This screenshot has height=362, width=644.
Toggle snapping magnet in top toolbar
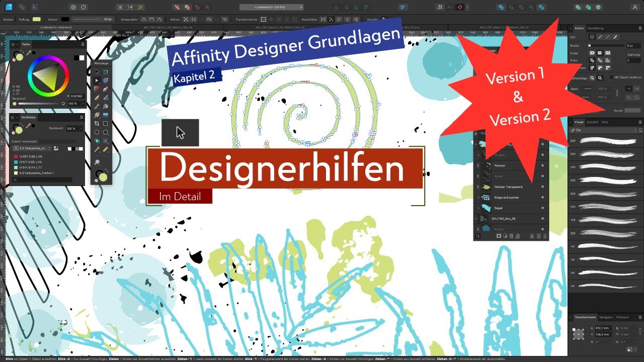click(460, 7)
